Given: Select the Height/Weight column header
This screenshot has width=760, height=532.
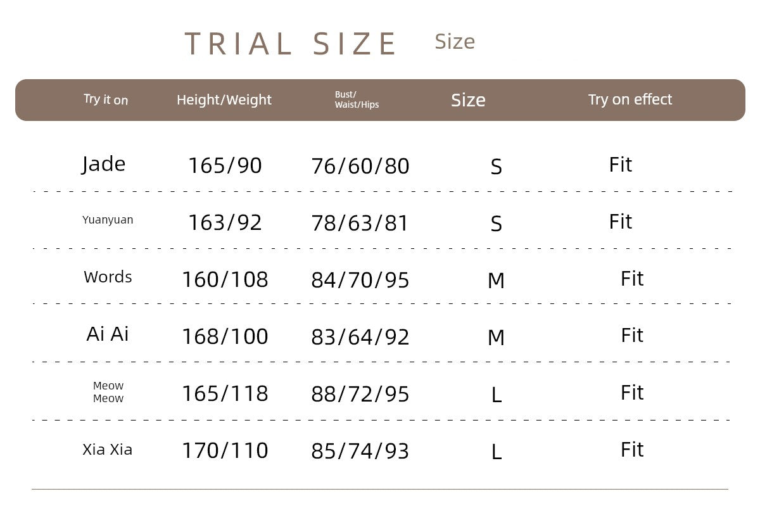Looking at the screenshot, I should pos(224,99).
